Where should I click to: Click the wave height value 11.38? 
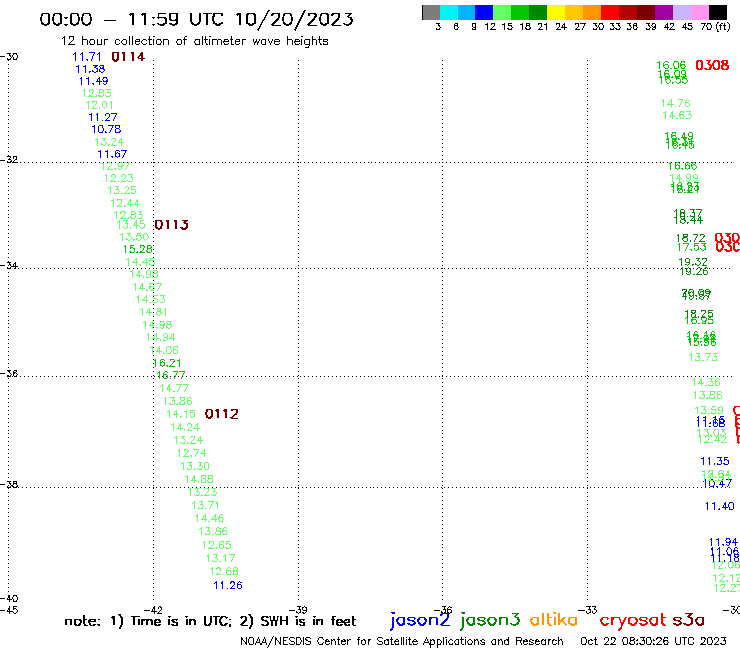(x=90, y=69)
